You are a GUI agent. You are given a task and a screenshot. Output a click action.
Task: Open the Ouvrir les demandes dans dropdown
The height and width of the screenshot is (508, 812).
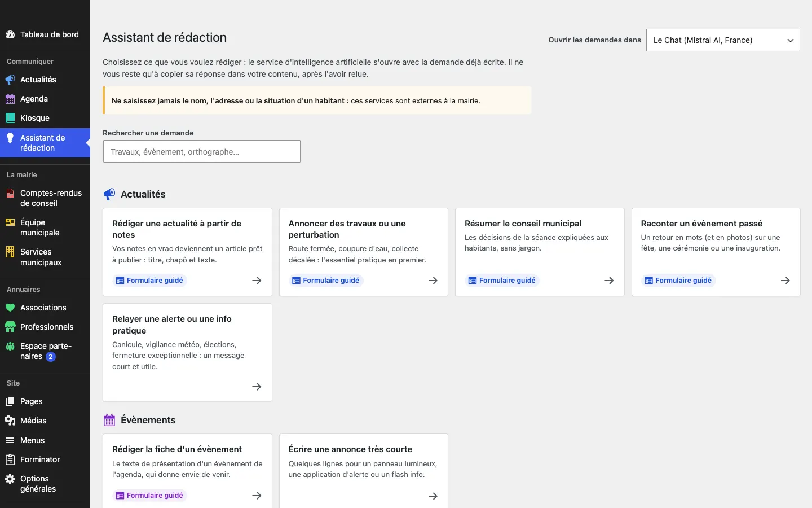tap(723, 40)
